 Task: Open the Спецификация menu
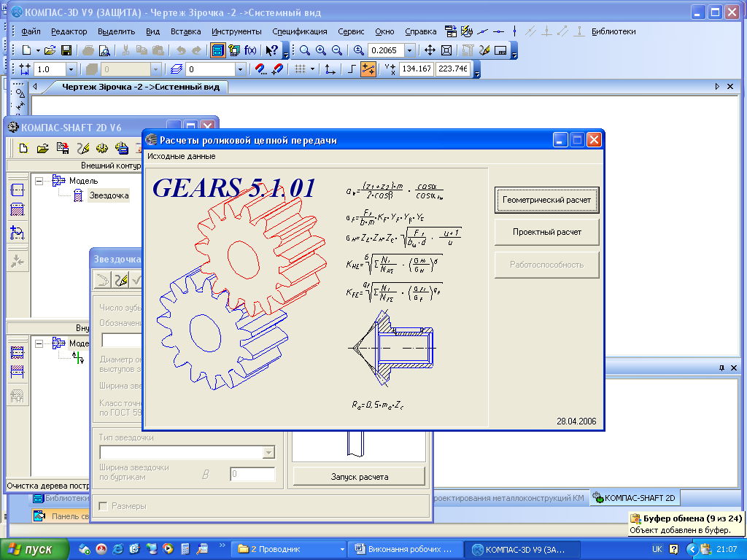coord(300,31)
